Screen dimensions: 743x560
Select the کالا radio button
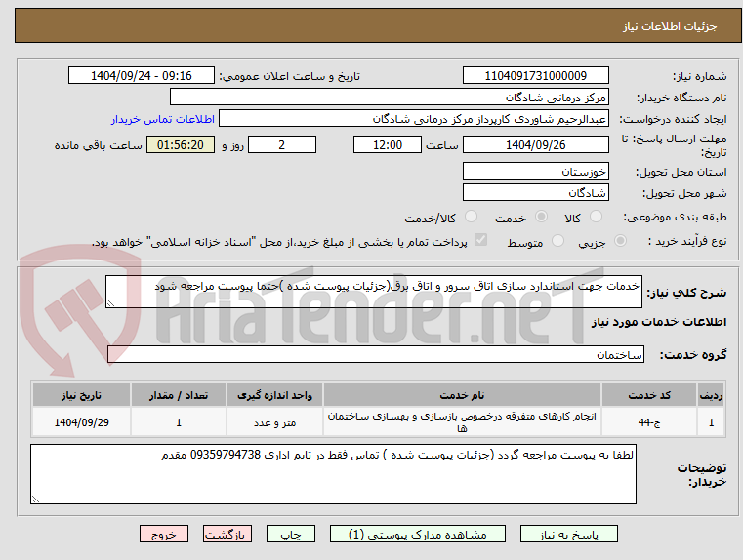coord(596,217)
